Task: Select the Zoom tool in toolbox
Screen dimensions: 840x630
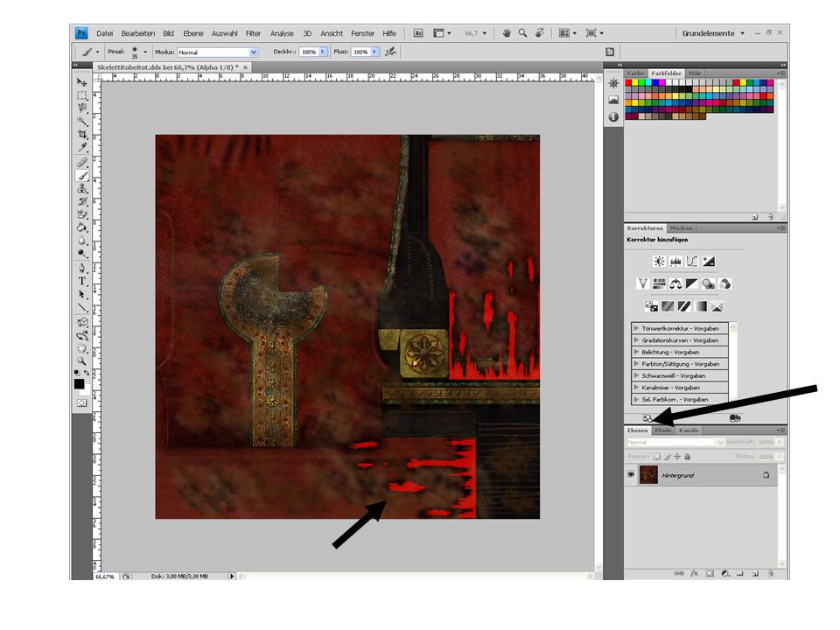Action: click(x=81, y=361)
